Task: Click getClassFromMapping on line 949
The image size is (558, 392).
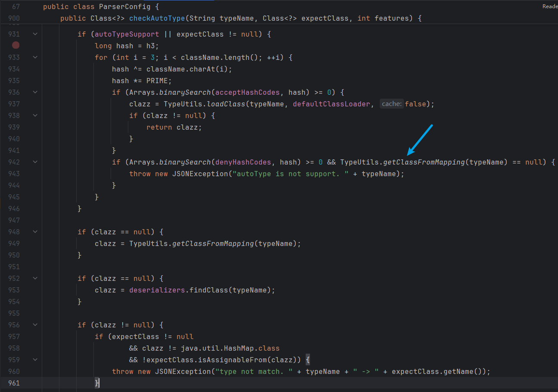Action: pos(213,243)
